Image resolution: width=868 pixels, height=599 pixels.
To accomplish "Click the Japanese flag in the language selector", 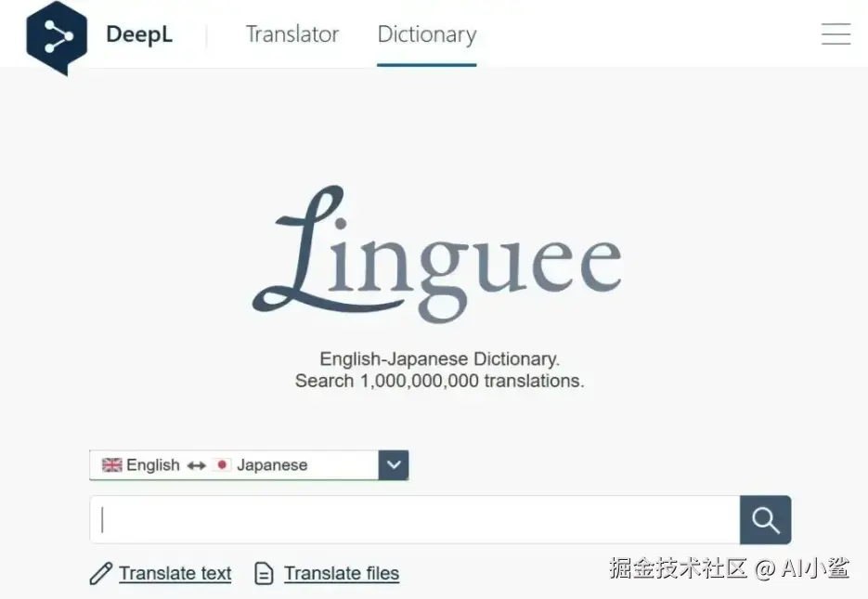I will (224, 464).
